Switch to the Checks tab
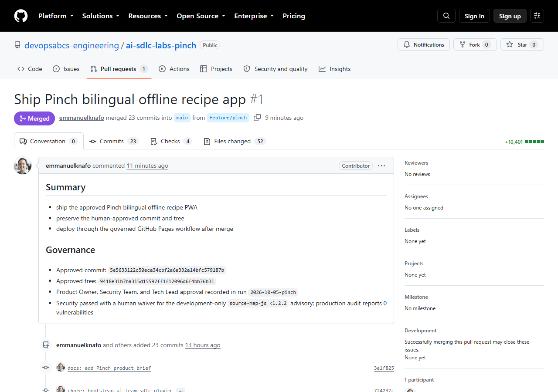 [171, 141]
